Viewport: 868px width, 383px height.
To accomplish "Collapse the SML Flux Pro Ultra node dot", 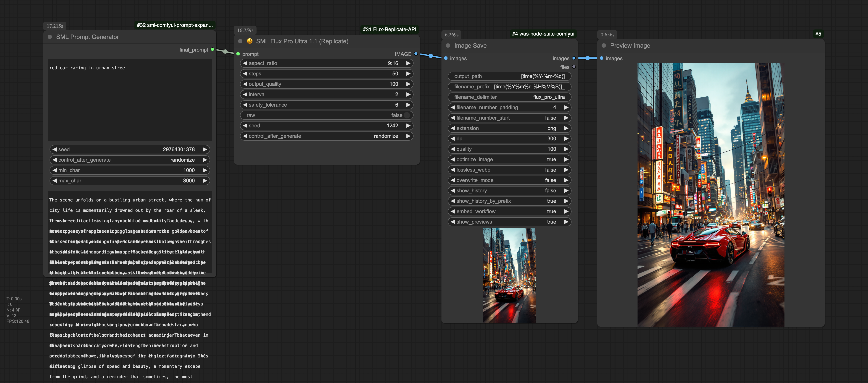I will [240, 41].
